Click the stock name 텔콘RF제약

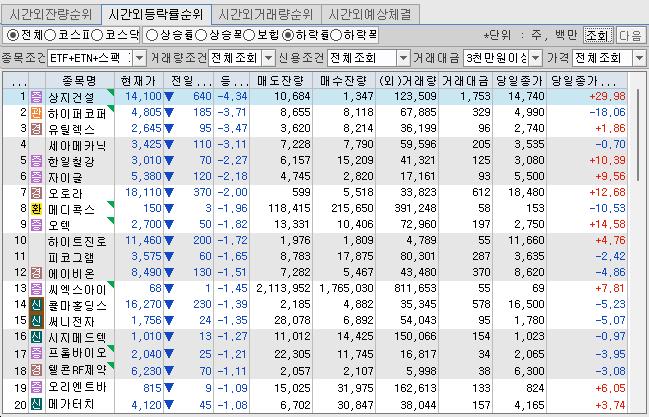pos(77,369)
